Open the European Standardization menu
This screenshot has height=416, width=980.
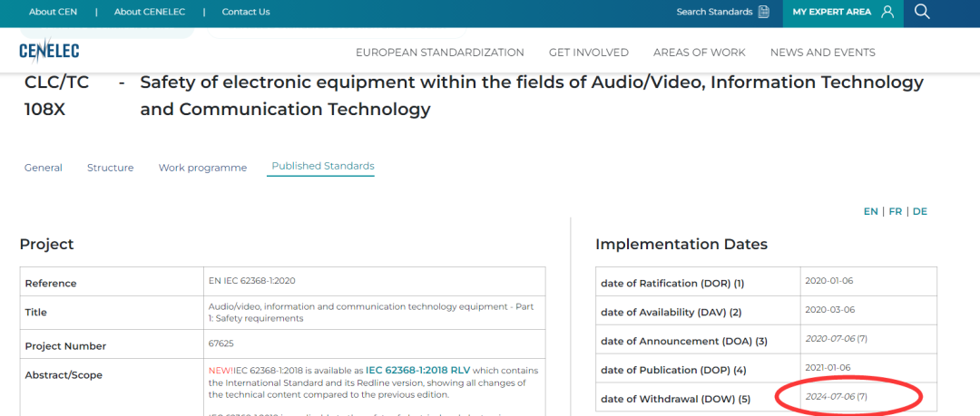(440, 53)
